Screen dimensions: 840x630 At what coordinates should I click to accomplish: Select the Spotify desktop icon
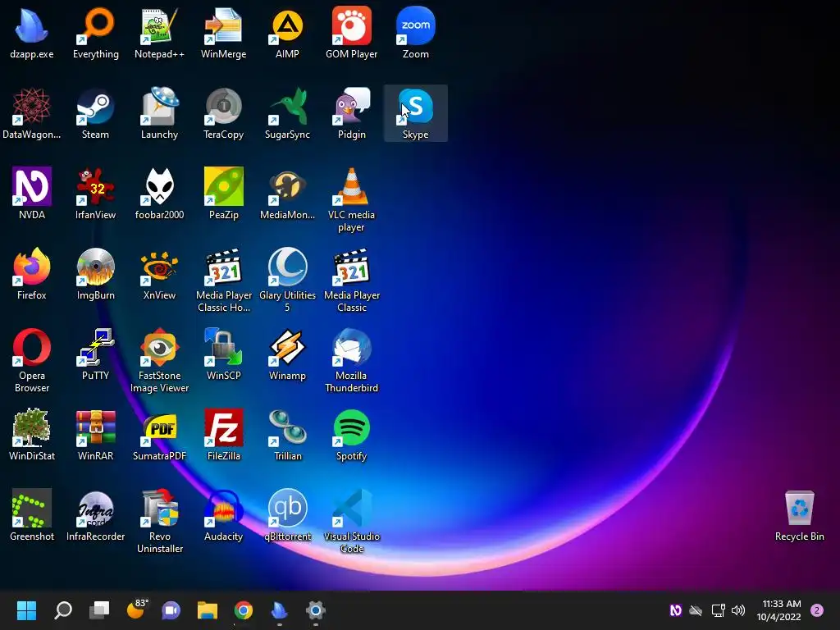click(x=351, y=434)
